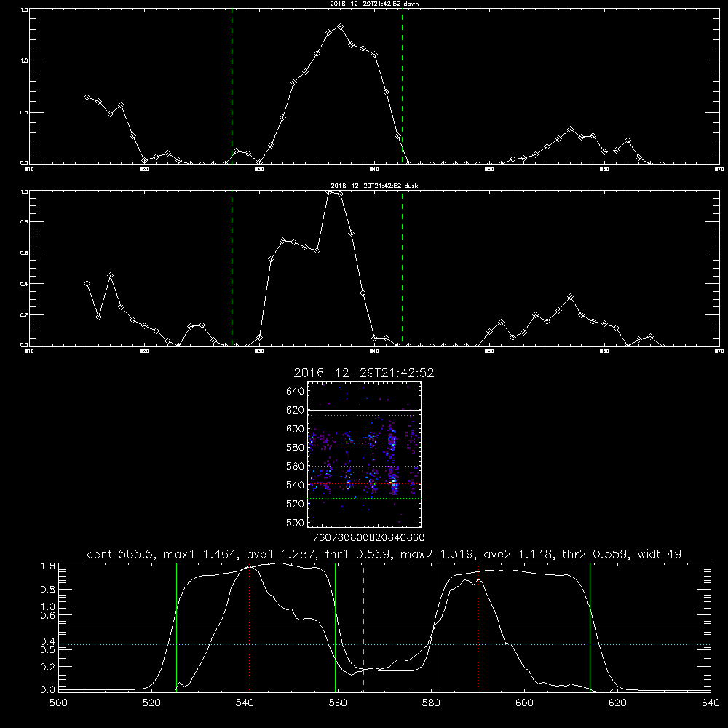Click the 560 label on image y-axis
Screen dimensions: 728x728
[x=296, y=466]
